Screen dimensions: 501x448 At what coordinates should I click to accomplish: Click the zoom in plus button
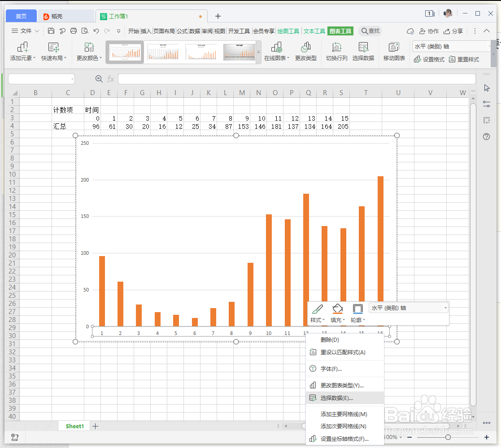(x=486, y=437)
